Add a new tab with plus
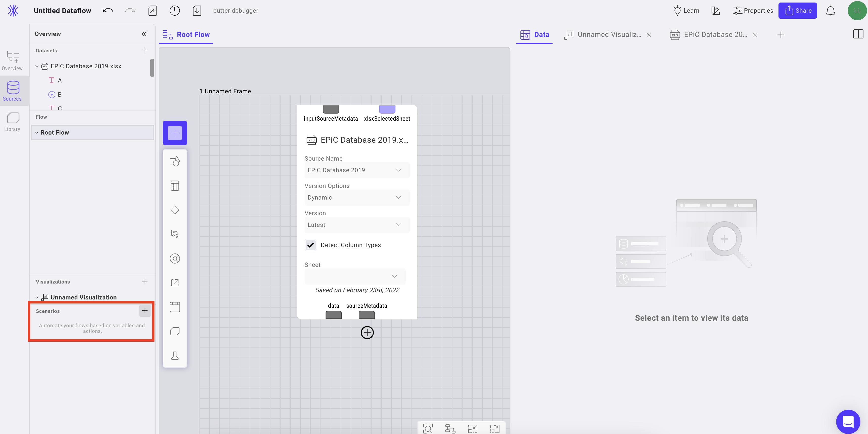 pyautogui.click(x=781, y=35)
